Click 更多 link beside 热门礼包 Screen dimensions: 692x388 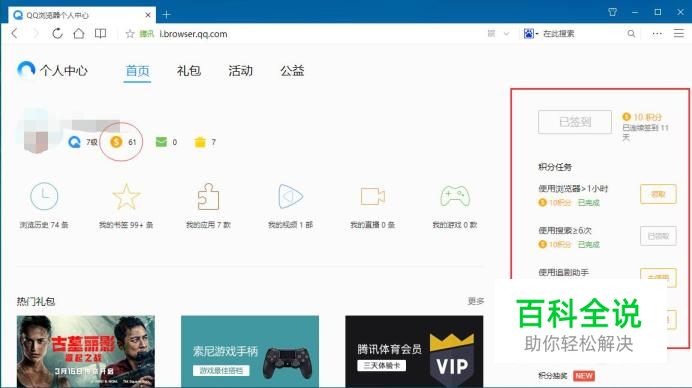[x=476, y=301]
